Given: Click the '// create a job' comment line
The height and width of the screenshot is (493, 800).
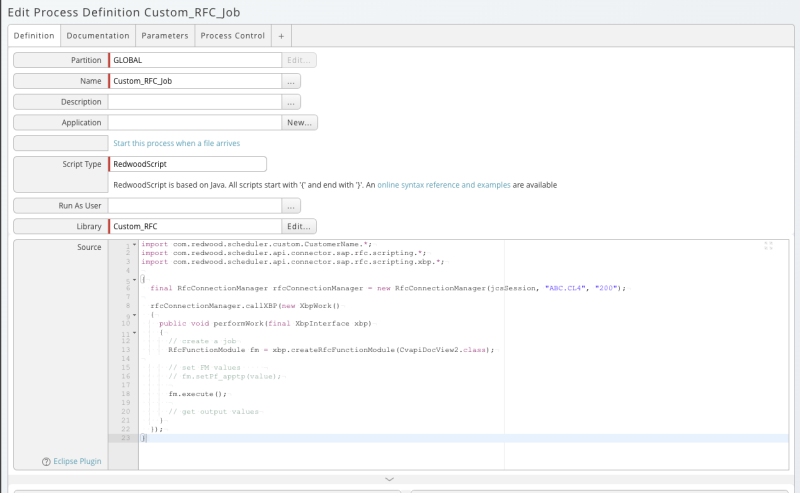Looking at the screenshot, I should click(x=203, y=341).
